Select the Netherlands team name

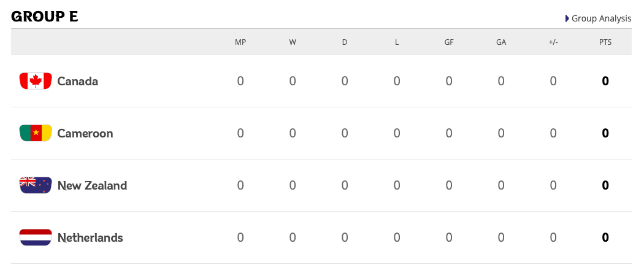(x=90, y=237)
